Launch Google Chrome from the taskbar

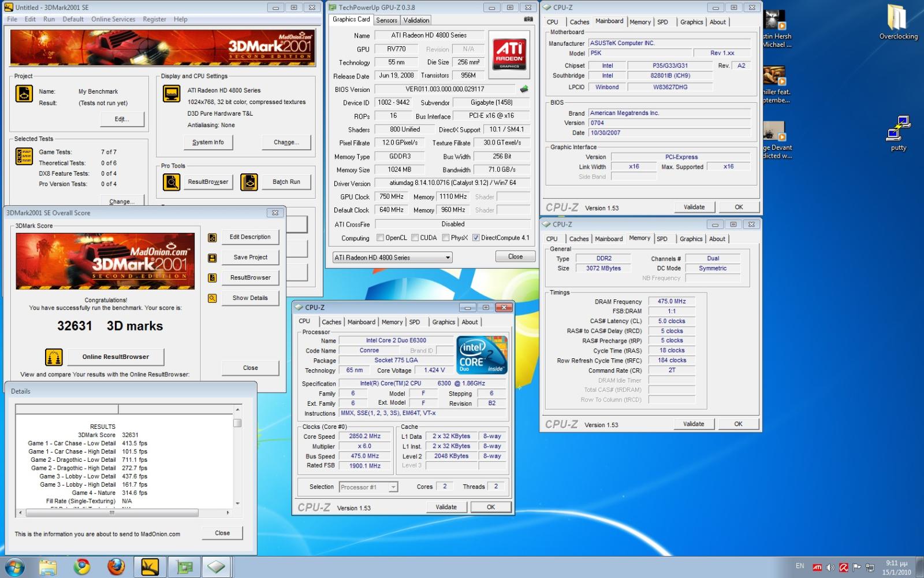(81, 567)
